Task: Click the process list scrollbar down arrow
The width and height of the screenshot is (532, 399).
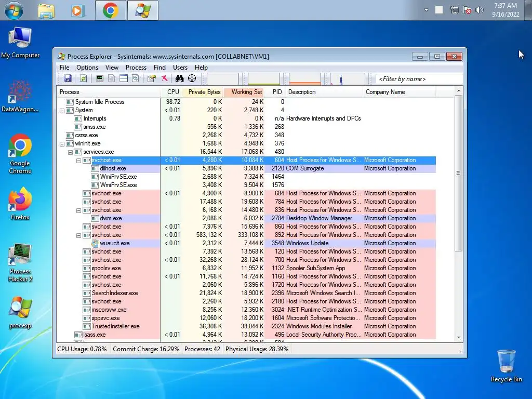Action: point(459,338)
